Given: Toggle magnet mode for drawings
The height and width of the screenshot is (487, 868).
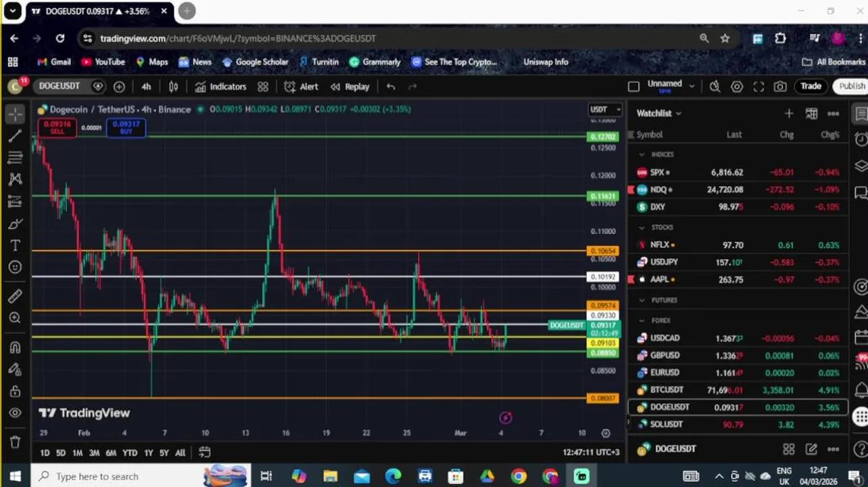Looking at the screenshot, I should pos(15,348).
